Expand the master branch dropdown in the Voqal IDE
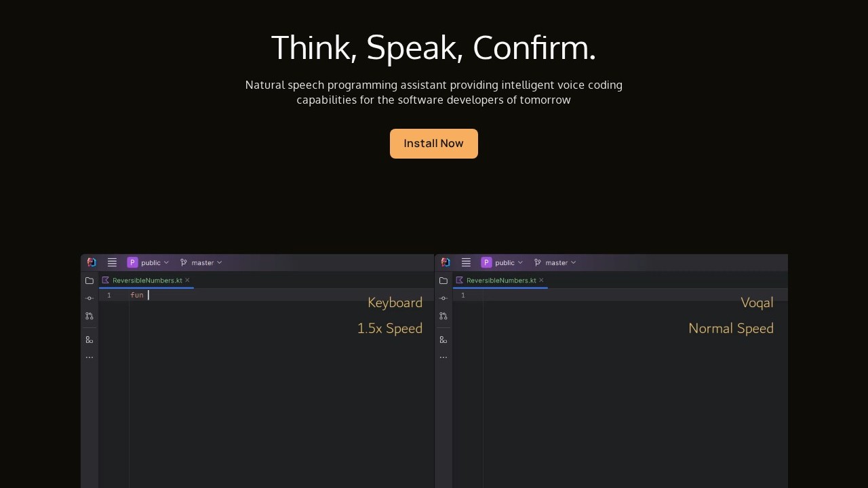This screenshot has height=488, width=868. pyautogui.click(x=555, y=263)
